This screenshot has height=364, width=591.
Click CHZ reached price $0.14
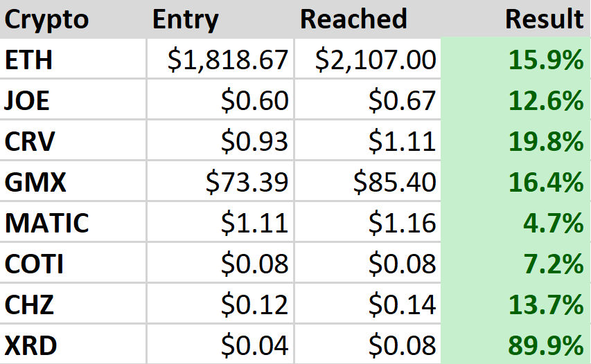(x=403, y=305)
